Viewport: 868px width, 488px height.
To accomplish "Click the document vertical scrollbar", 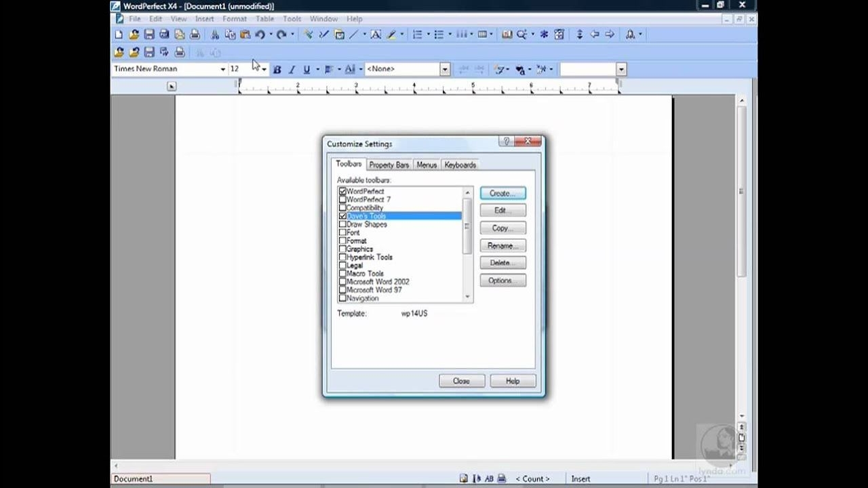I will click(742, 258).
